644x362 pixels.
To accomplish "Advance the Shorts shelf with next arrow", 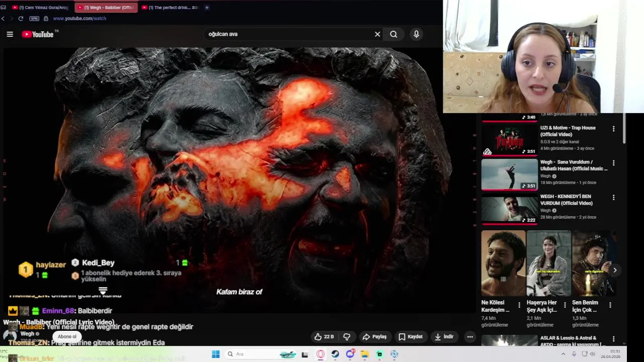I will click(614, 270).
